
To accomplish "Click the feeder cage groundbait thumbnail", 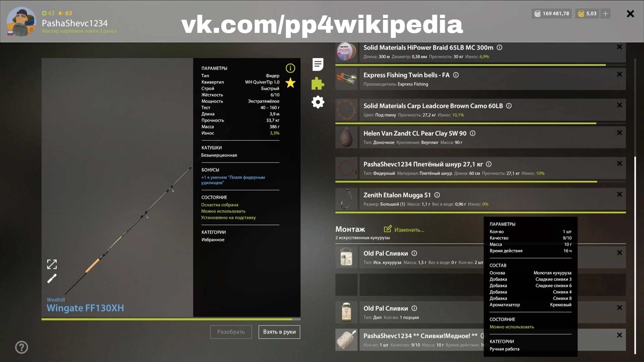I will [x=346, y=340].
